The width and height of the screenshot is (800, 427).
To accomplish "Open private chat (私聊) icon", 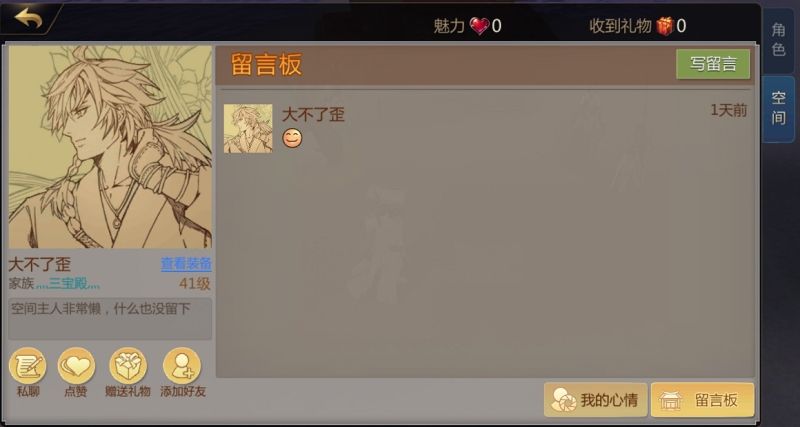I will click(x=28, y=366).
